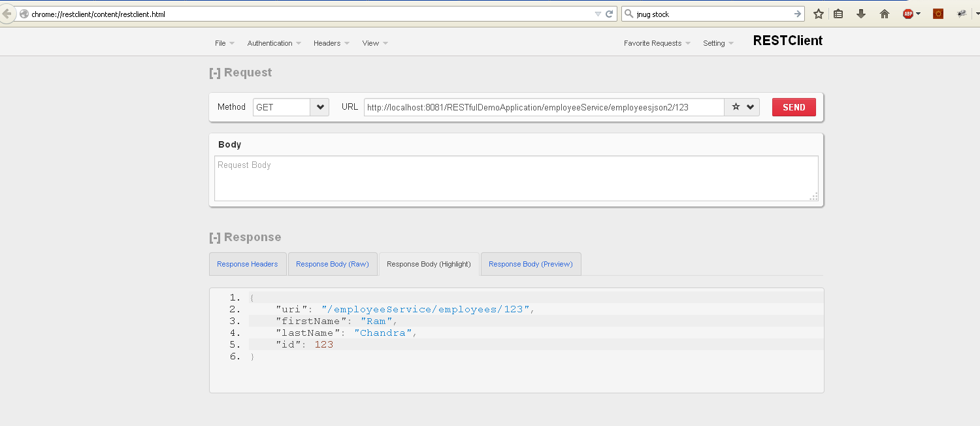Collapse the Request section with [-]
The image size is (980, 426).
point(215,73)
